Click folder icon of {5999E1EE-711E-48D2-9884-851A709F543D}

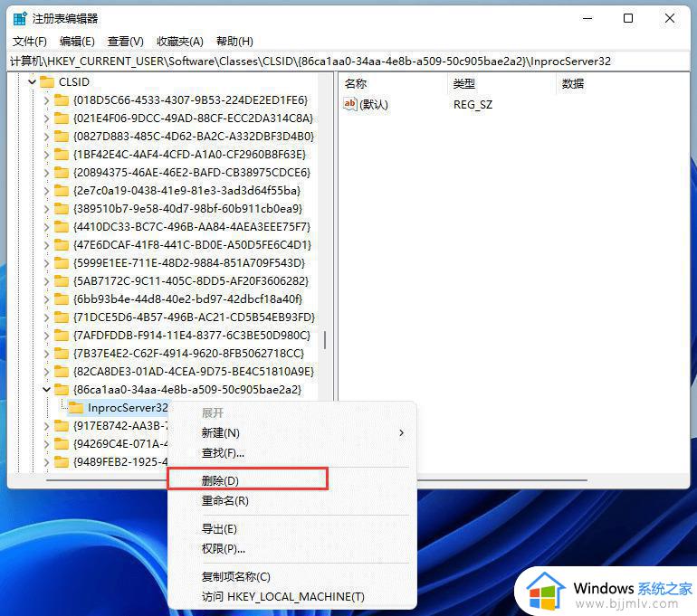point(62,263)
